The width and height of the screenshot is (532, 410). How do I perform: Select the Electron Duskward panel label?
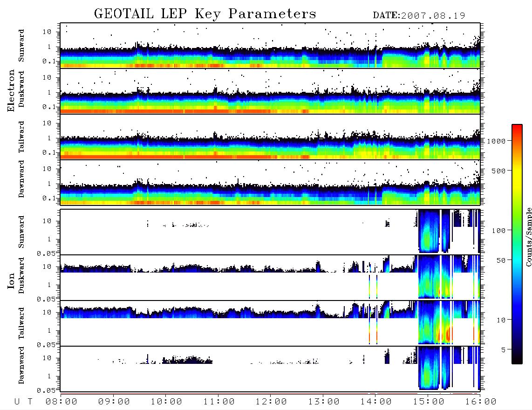[x=21, y=89]
